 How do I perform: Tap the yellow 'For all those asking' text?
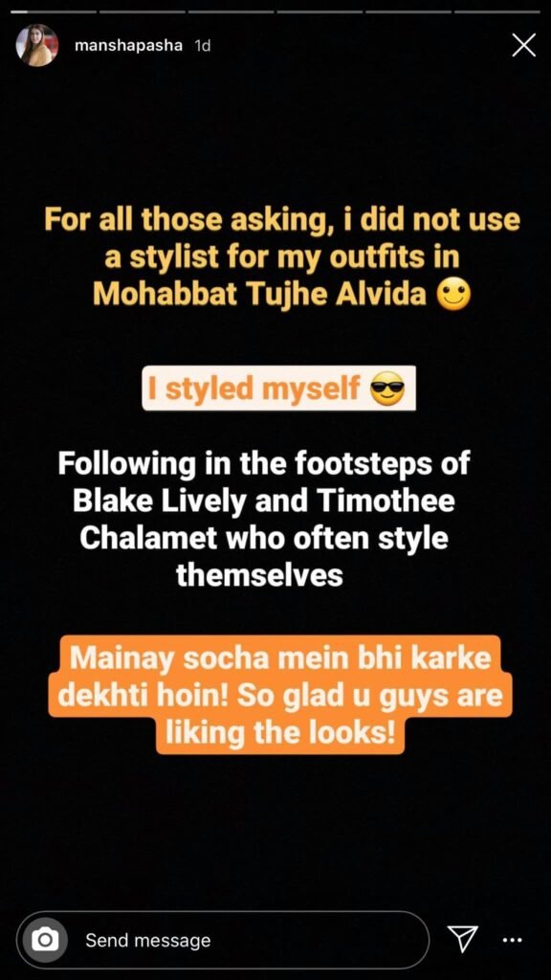point(281,256)
